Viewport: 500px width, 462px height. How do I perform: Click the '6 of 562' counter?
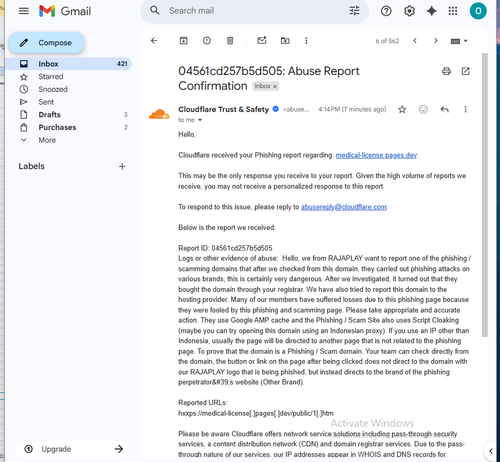387,41
